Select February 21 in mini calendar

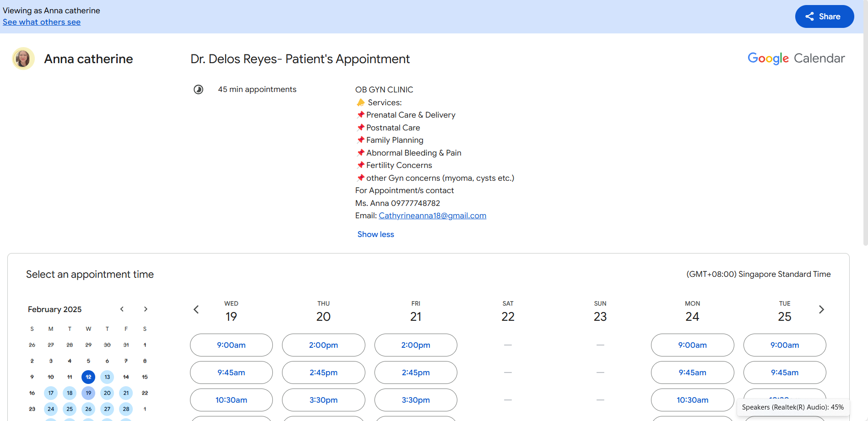tap(126, 393)
